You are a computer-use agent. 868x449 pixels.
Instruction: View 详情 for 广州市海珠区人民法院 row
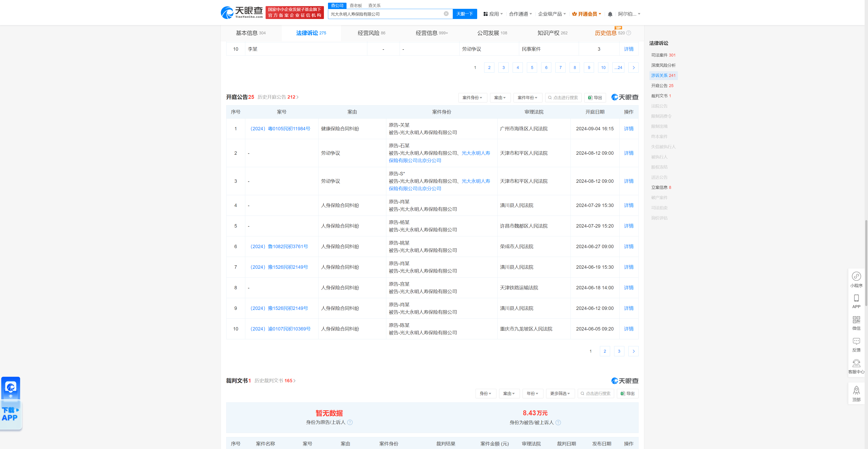[628, 129]
